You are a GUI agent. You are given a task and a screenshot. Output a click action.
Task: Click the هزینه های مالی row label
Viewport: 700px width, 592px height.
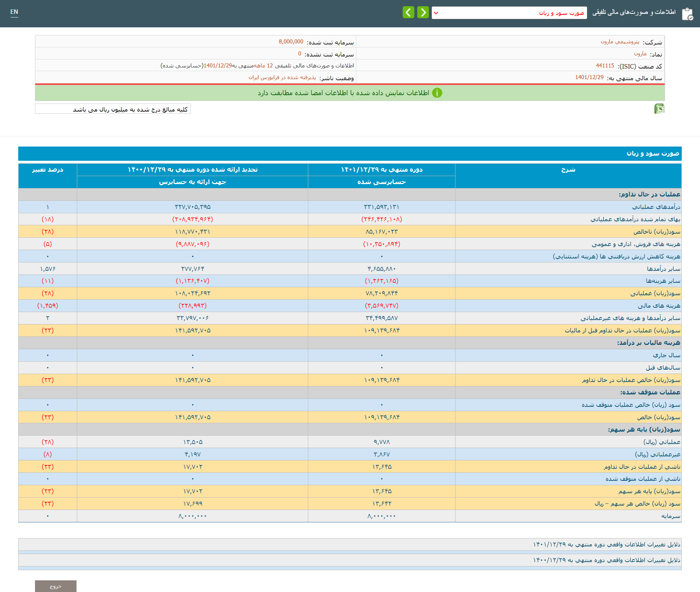pyautogui.click(x=659, y=305)
